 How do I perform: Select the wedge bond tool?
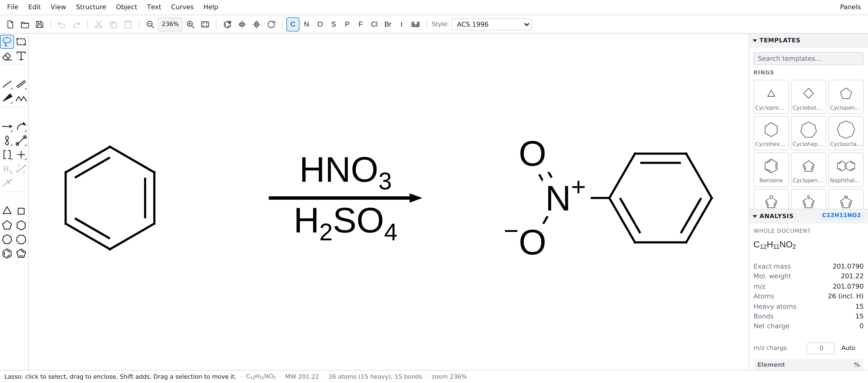click(7, 98)
